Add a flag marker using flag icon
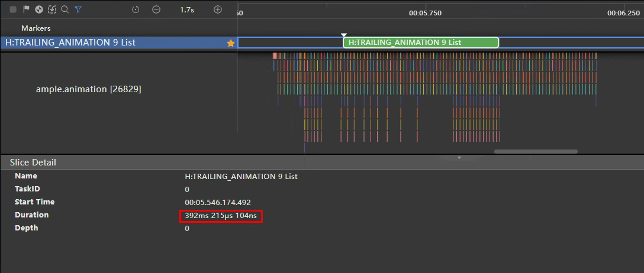Screen dimensions: 644x273 [x=26, y=9]
